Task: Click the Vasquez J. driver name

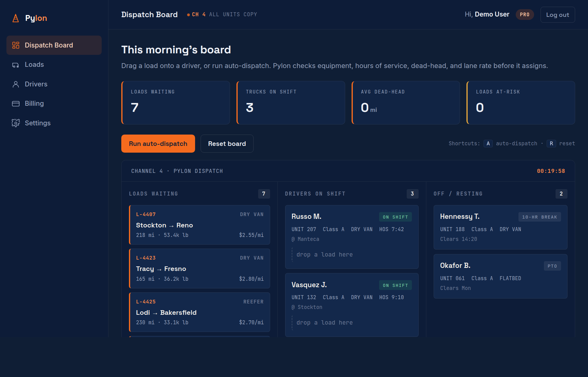Action: coord(309,285)
